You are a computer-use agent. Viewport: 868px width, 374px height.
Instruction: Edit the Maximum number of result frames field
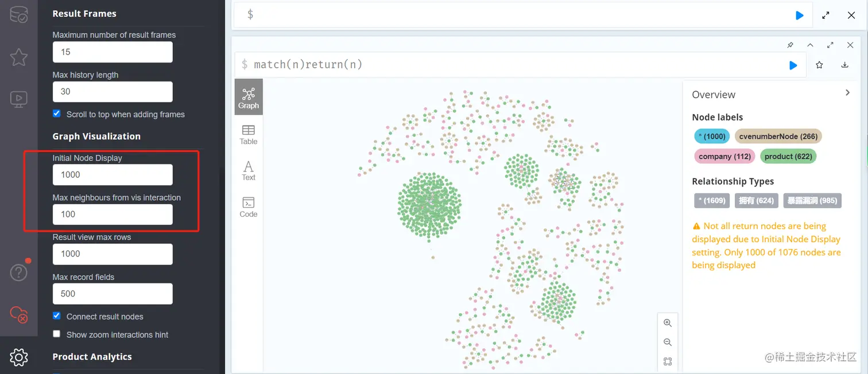coord(113,52)
